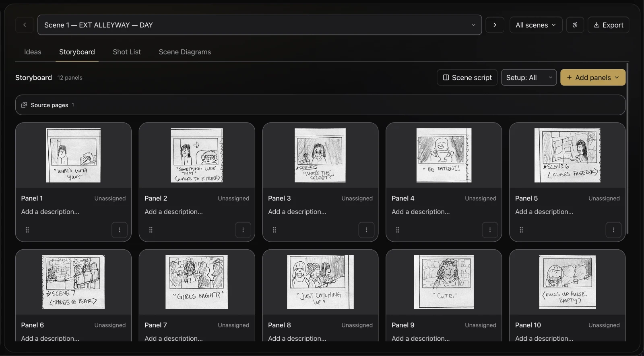This screenshot has height=356, width=644.
Task: Click the Add panels button
Action: tap(593, 77)
